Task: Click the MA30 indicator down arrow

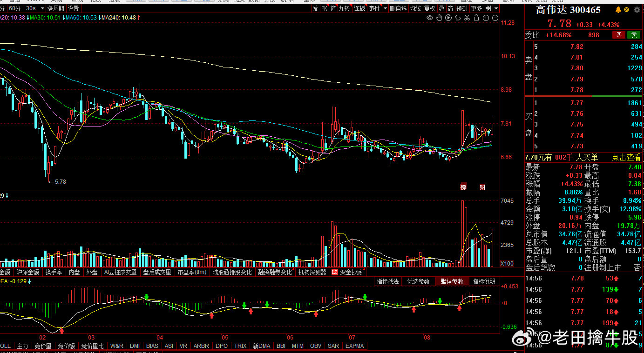Action: pyautogui.click(x=64, y=18)
